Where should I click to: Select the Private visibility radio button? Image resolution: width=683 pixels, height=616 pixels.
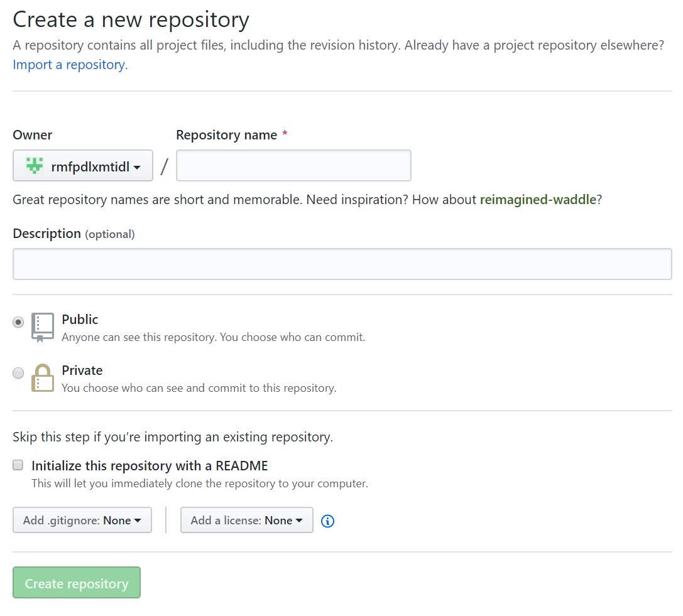[x=18, y=372]
